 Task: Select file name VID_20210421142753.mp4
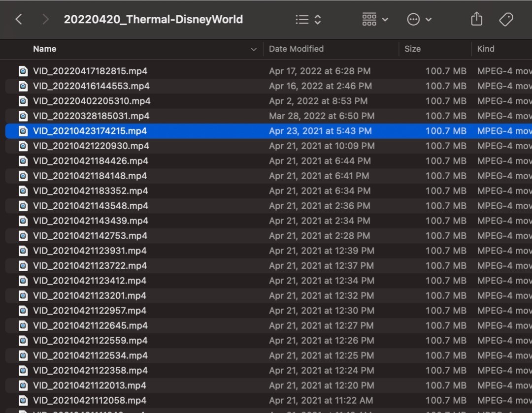tap(90, 236)
